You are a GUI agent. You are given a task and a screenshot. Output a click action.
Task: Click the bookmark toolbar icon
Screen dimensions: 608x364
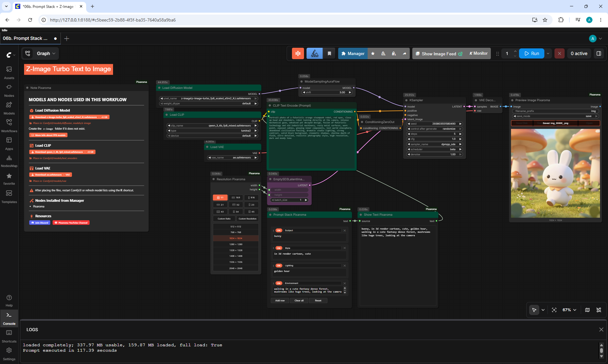[329, 53]
